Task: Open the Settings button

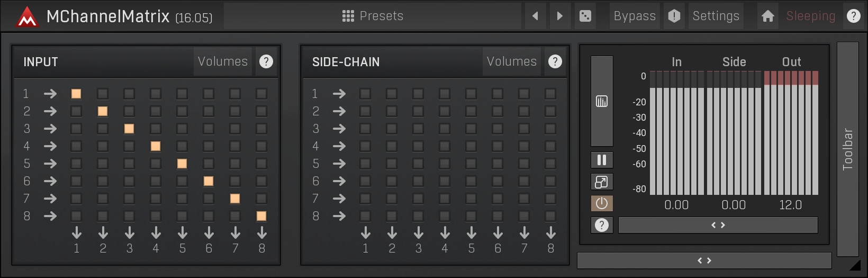Action: 716,16
